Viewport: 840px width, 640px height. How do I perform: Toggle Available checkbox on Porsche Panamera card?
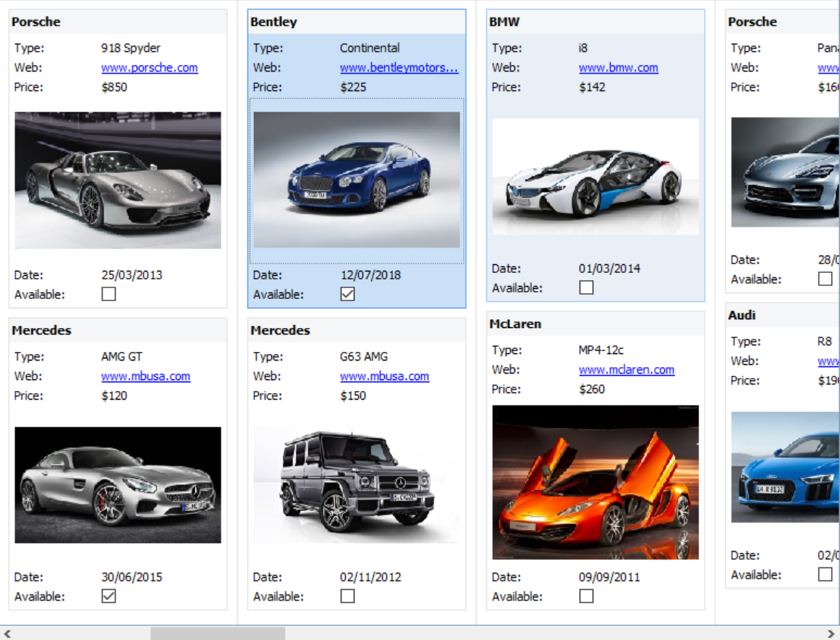[x=826, y=279]
